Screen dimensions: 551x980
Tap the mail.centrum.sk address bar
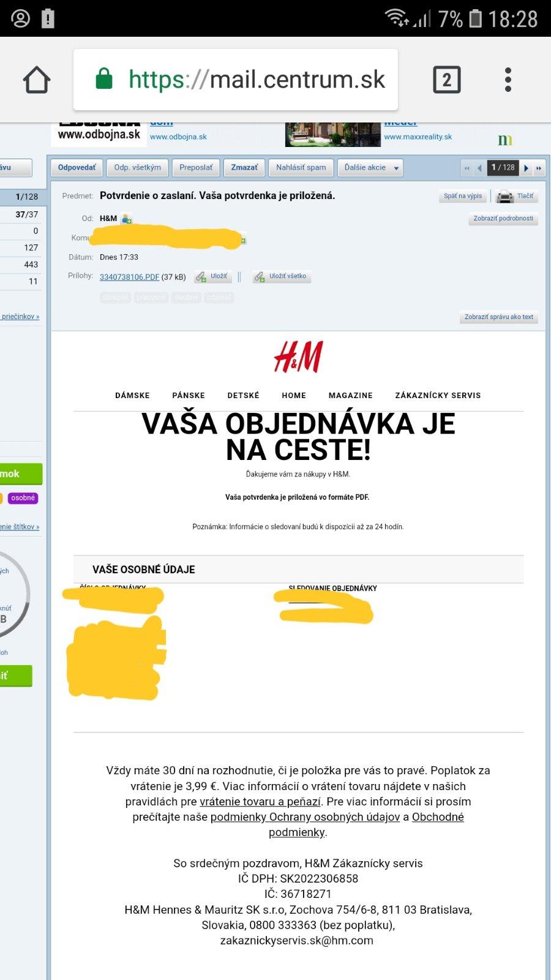tap(236, 80)
